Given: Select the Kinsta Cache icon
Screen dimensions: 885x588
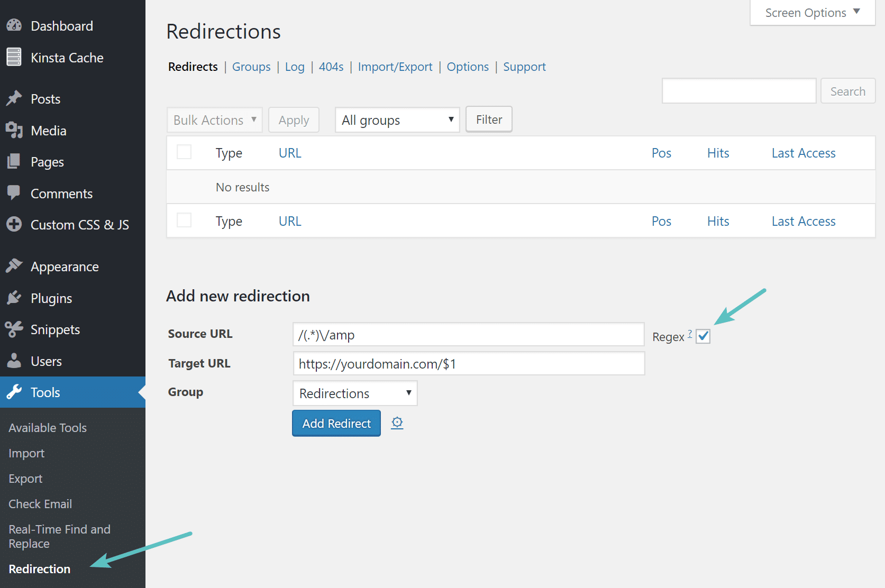Looking at the screenshot, I should tap(14, 57).
